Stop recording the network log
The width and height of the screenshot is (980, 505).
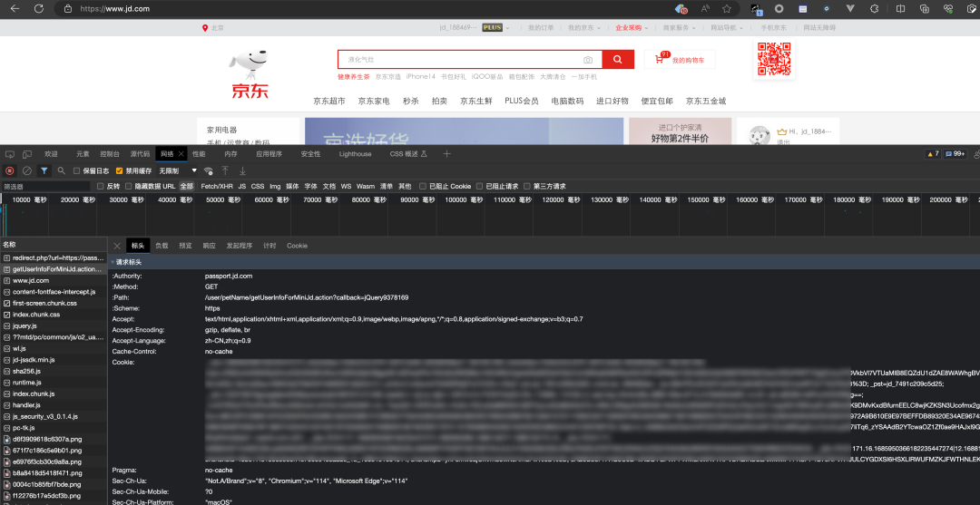pos(9,170)
